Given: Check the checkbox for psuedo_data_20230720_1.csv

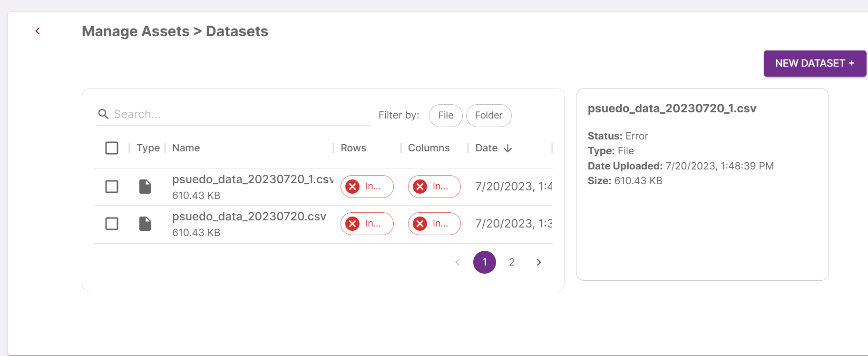Looking at the screenshot, I should point(111,187).
